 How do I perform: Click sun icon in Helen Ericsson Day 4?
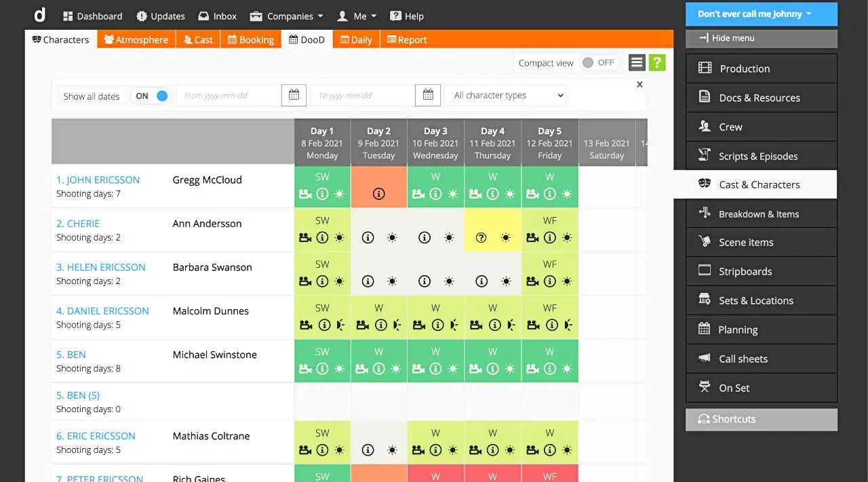tap(506, 281)
